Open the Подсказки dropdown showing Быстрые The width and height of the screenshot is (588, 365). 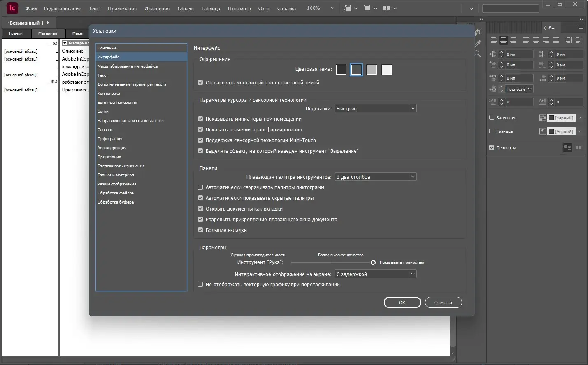tap(376, 108)
